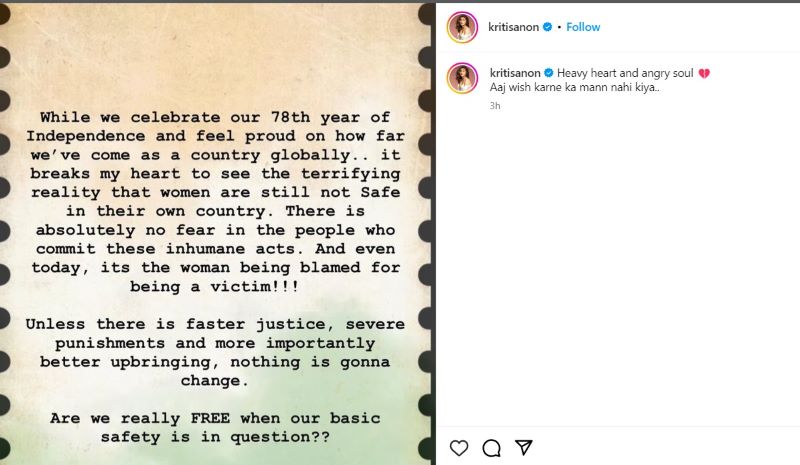Click the profile avatar in post header
800x465 pixels.
click(x=462, y=28)
